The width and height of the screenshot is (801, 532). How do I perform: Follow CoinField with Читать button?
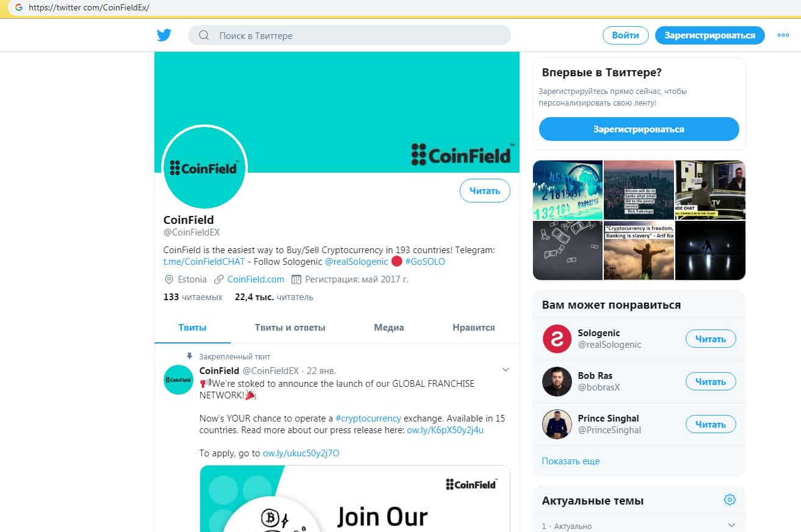[485, 191]
